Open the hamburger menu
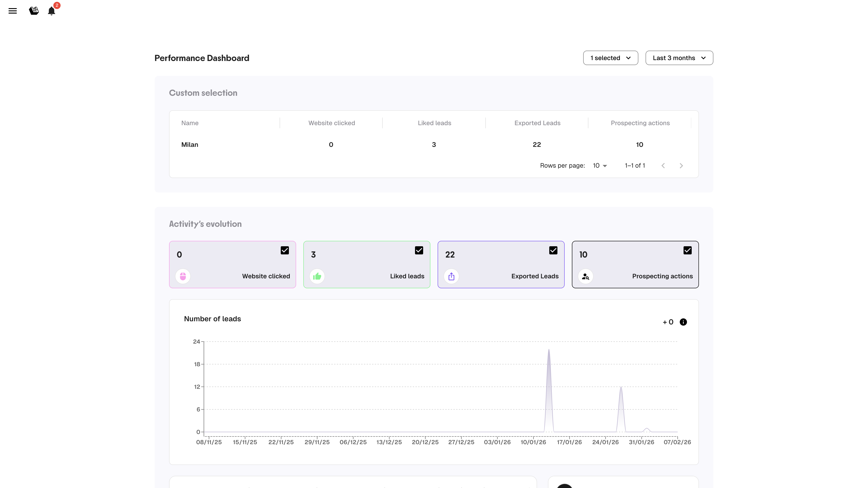Image resolution: width=868 pixels, height=488 pixels. pyautogui.click(x=12, y=11)
